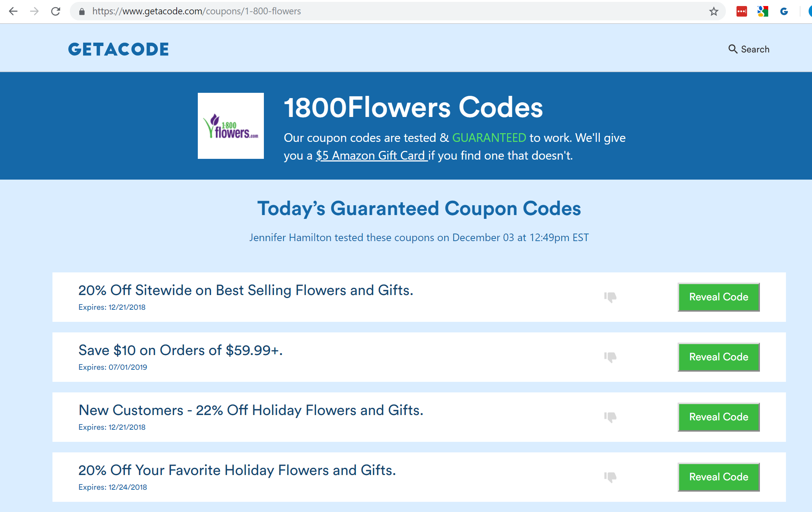Image resolution: width=812 pixels, height=512 pixels.
Task: Reveal code for 20% Off Sitewide offer
Action: [718, 297]
